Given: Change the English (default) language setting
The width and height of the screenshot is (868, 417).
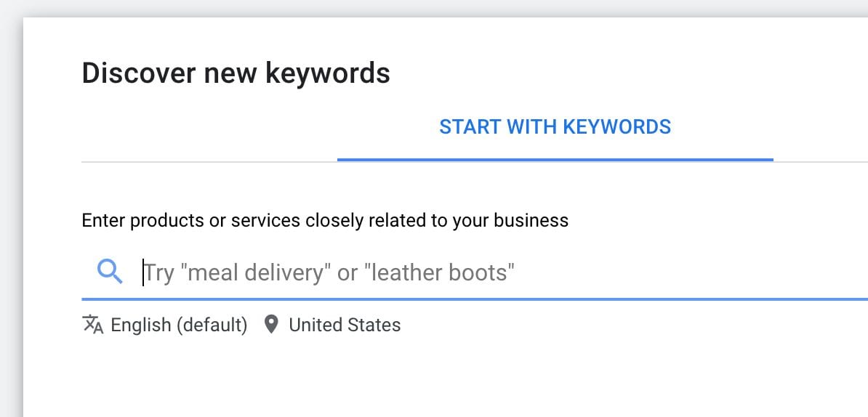Looking at the screenshot, I should pyautogui.click(x=179, y=325).
